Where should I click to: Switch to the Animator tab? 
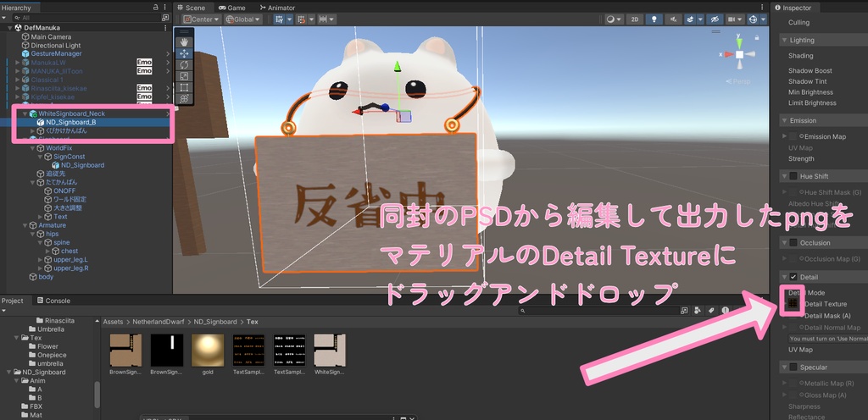pyautogui.click(x=277, y=8)
